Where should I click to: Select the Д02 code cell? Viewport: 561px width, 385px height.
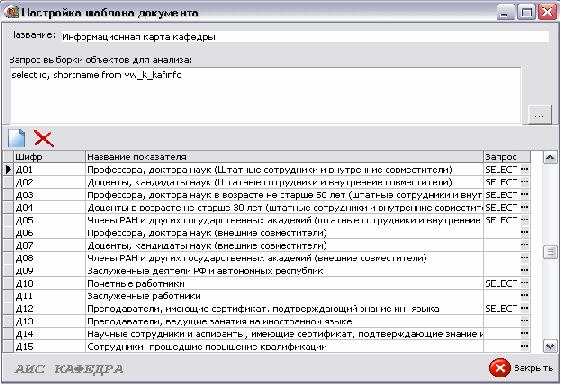[49, 182]
